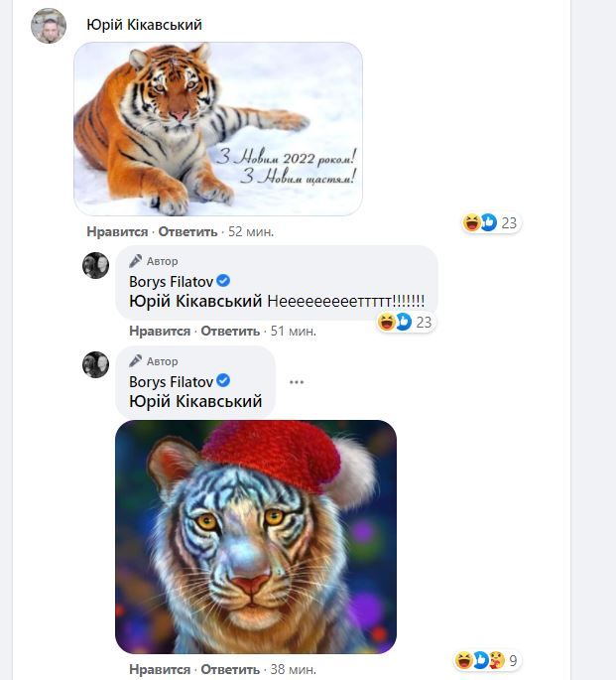The height and width of the screenshot is (680, 616).
Task: Open the snow tiger New Year greeting image
Action: click(218, 129)
